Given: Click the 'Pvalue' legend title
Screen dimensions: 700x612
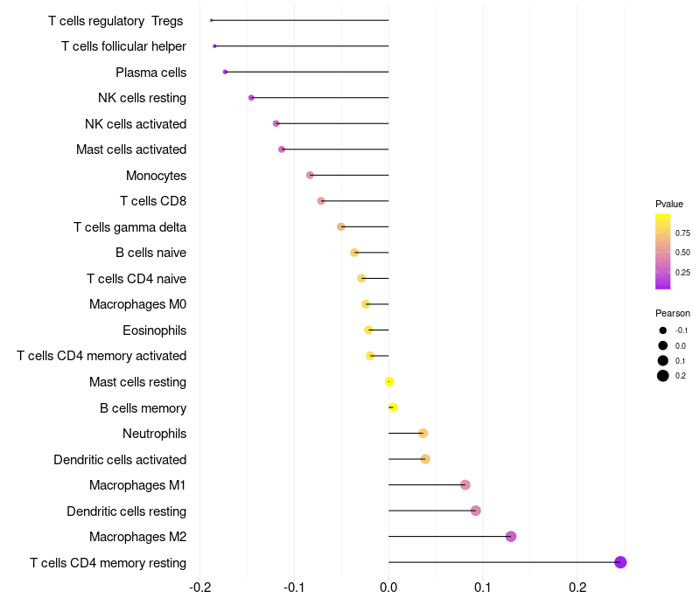Looking at the screenshot, I should 669,204.
